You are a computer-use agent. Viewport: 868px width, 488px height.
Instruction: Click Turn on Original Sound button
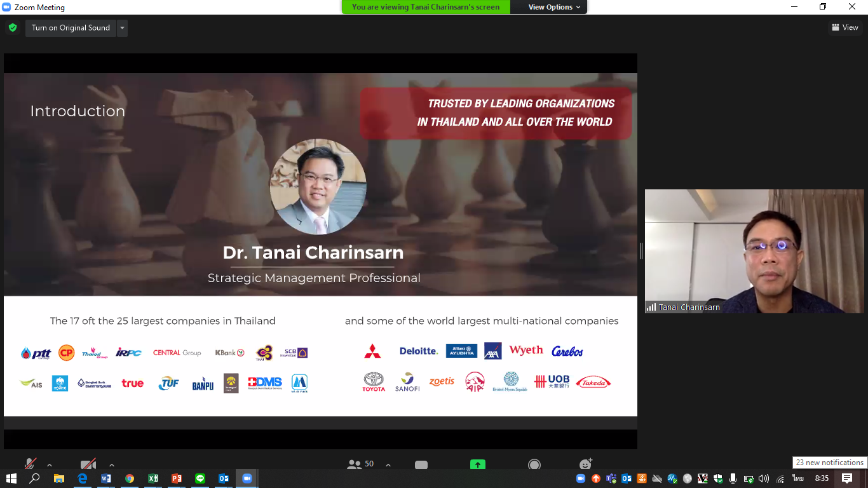click(71, 28)
